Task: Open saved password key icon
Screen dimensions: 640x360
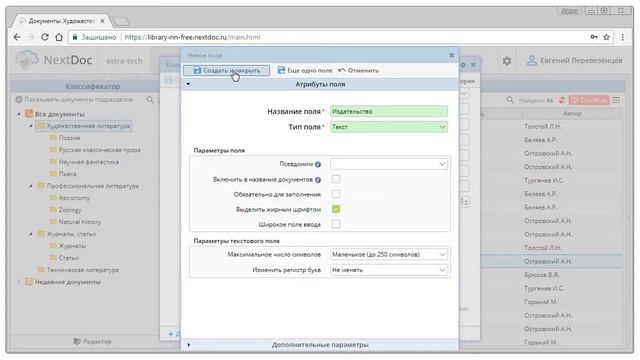Action: [x=594, y=37]
